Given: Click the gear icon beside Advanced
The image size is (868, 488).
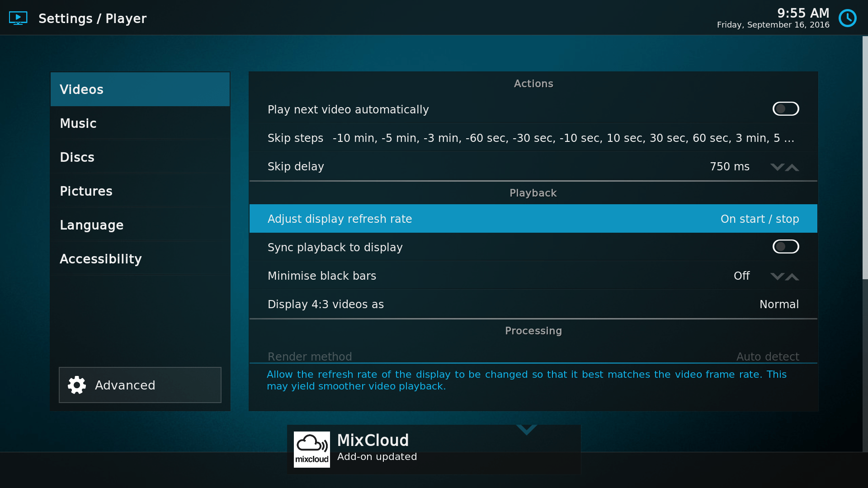Looking at the screenshot, I should 76,385.
